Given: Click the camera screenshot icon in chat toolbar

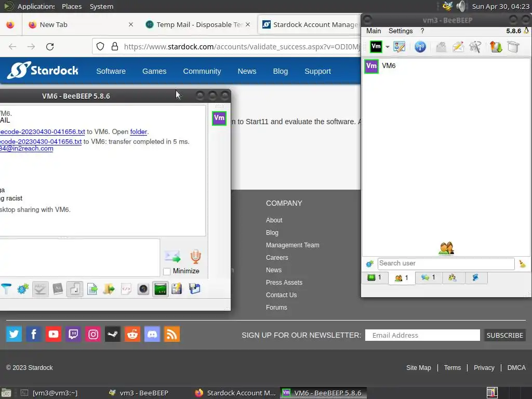Looking at the screenshot, I should pyautogui.click(x=143, y=289).
